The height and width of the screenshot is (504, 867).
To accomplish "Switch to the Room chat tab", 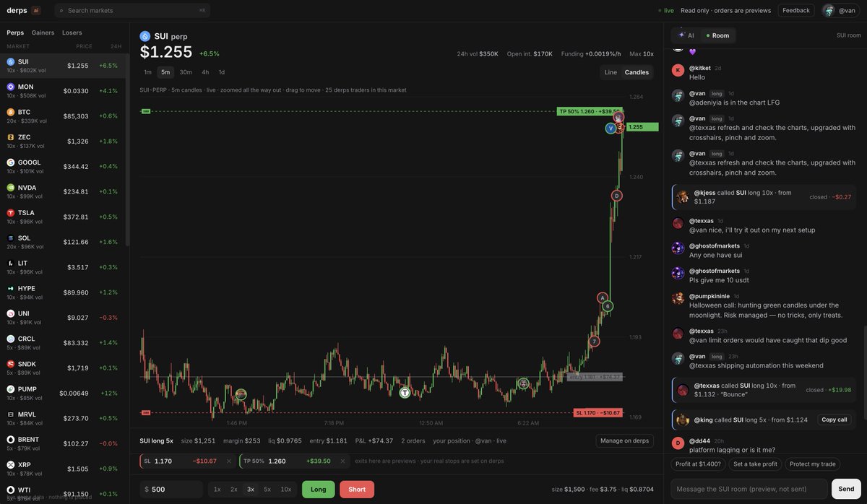I will tap(717, 35).
